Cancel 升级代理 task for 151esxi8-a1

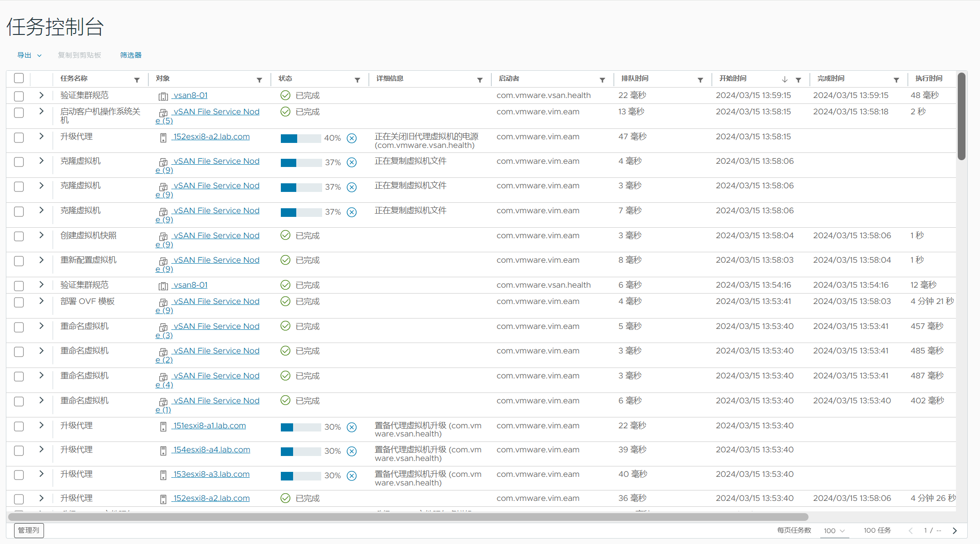352,427
